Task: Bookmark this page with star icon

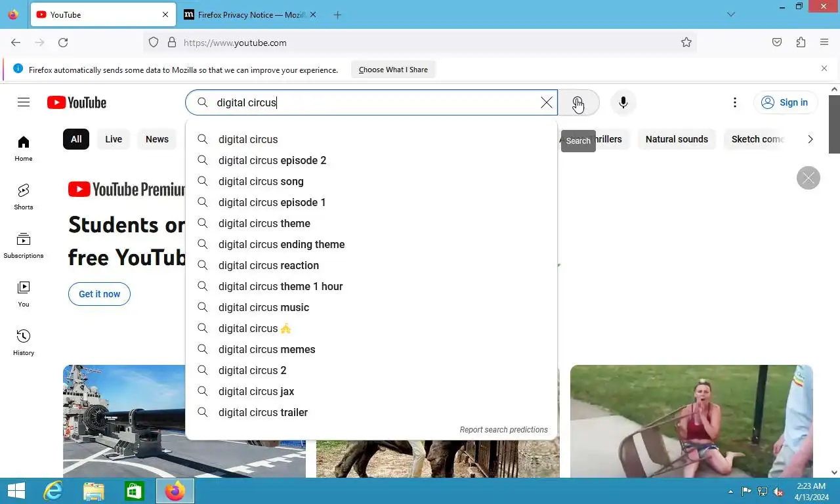Action: 686,43
